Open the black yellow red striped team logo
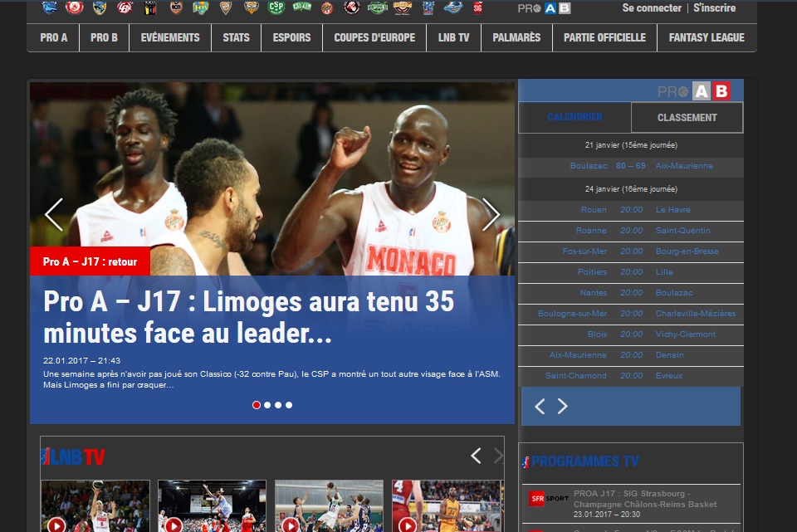The width and height of the screenshot is (797, 532). pos(150,7)
